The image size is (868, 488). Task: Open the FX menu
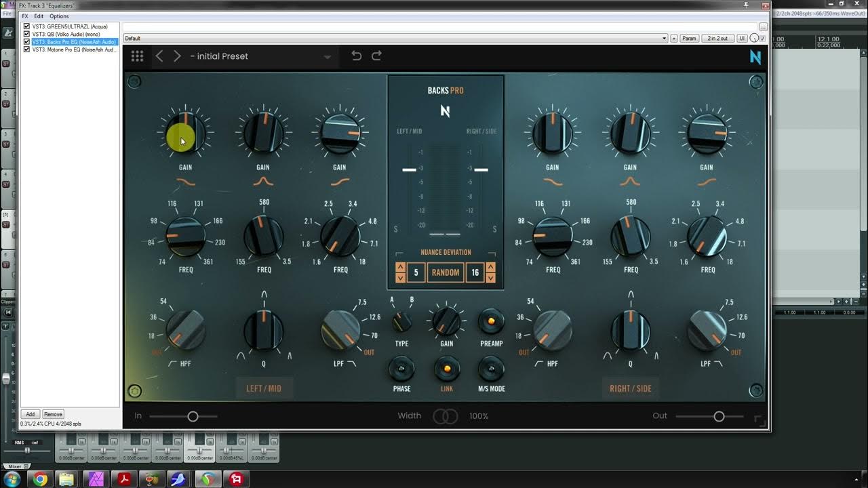pyautogui.click(x=25, y=16)
